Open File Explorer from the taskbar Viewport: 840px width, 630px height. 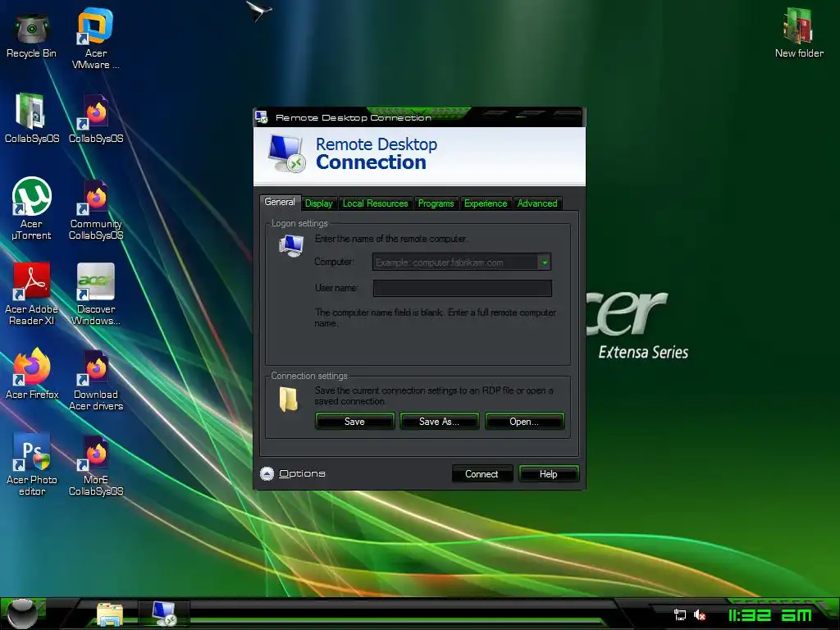pyautogui.click(x=110, y=614)
